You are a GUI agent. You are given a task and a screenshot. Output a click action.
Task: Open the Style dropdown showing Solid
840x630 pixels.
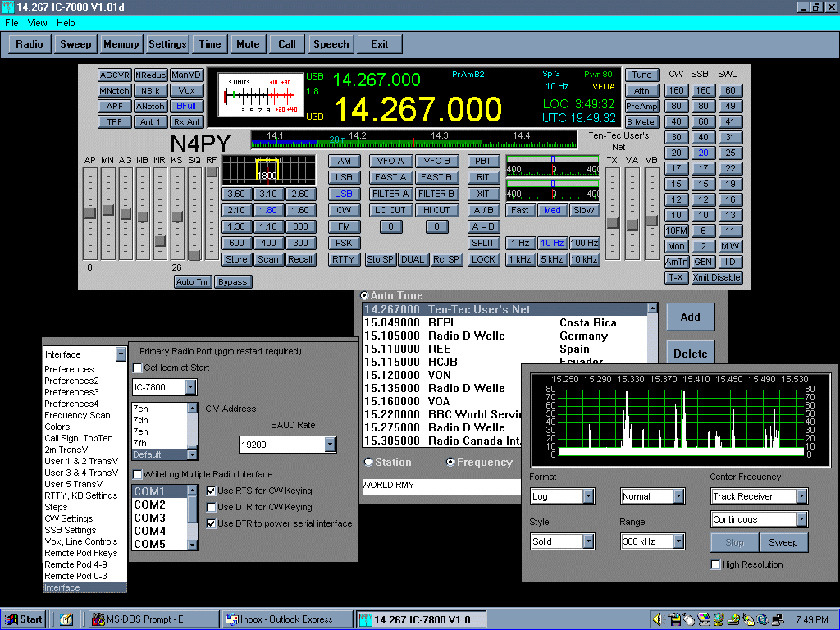coord(588,541)
